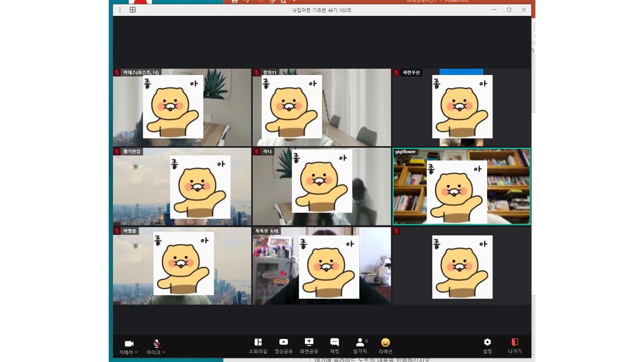
Task: Expand the 카메라 options arrow
Action: tap(136, 352)
